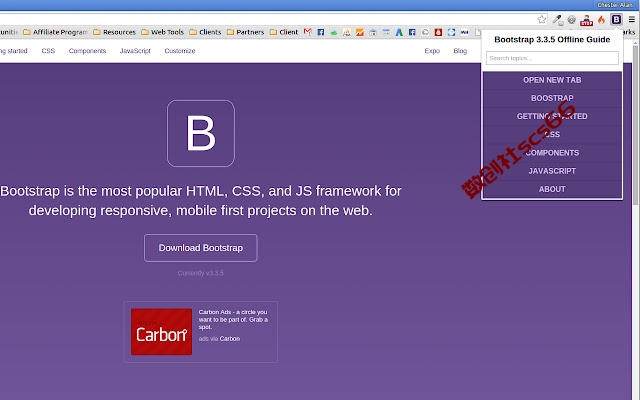Select BOOSTRAP in the guide popup
This screenshot has width=640, height=400.
[552, 98]
